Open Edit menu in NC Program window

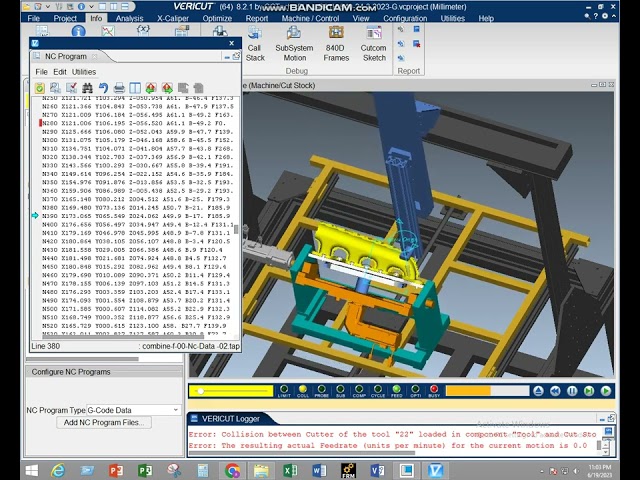tap(60, 72)
